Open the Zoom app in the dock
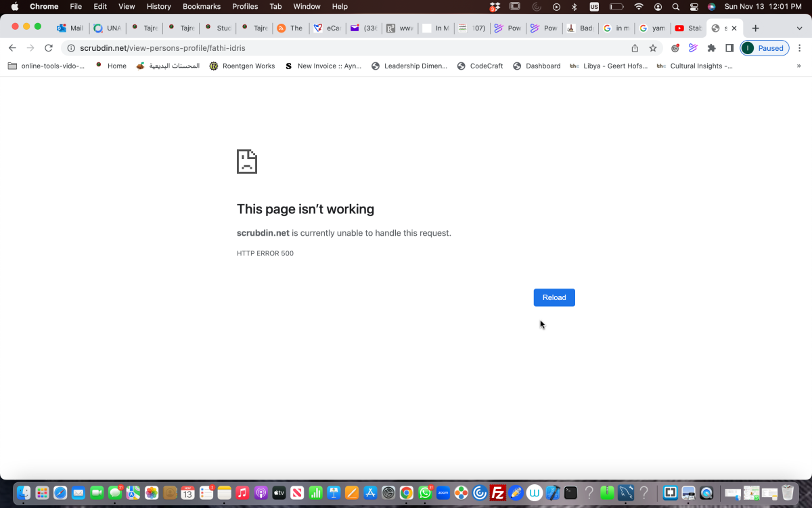812x508 pixels. click(443, 493)
